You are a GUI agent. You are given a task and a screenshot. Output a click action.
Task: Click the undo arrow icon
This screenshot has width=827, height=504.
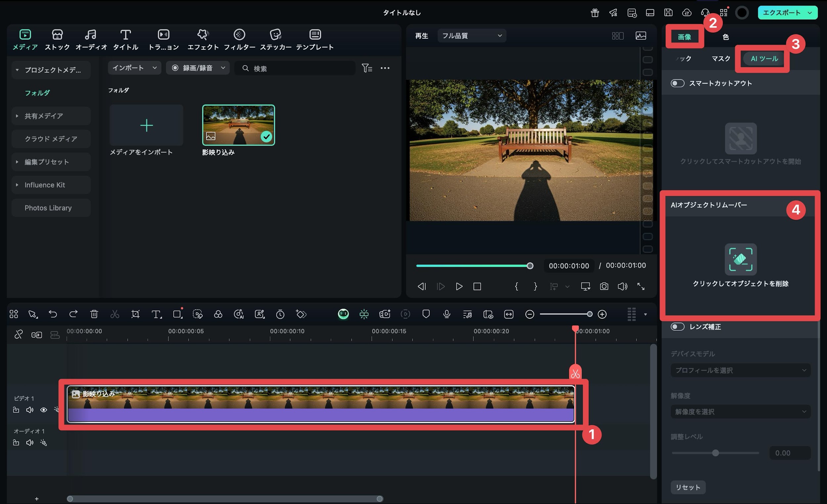(53, 314)
